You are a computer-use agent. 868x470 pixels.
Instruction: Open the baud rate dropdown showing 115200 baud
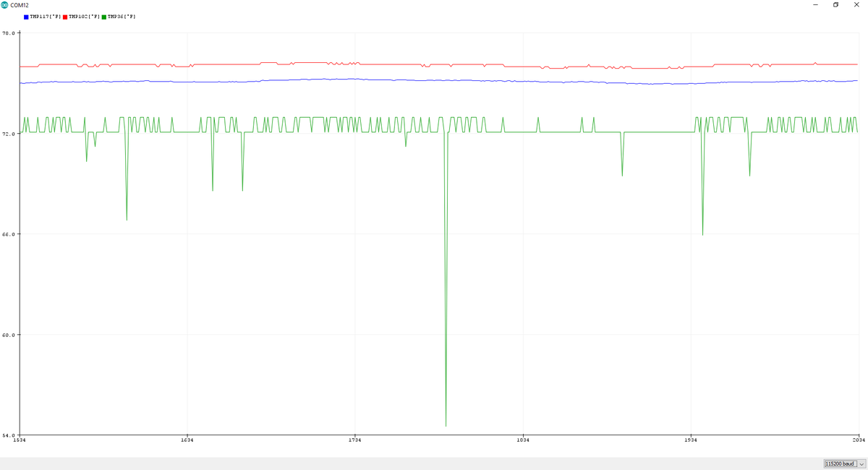point(844,463)
